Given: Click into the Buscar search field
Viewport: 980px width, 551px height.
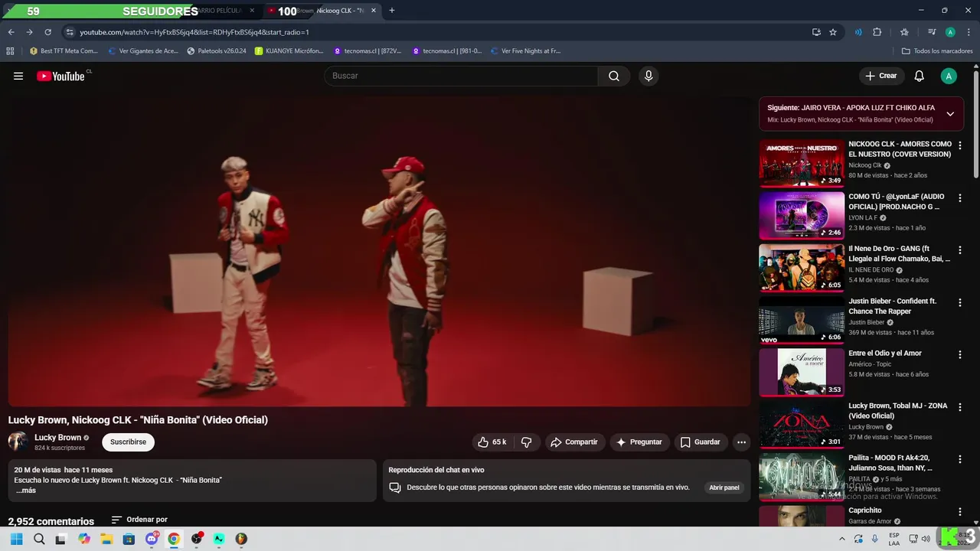Looking at the screenshot, I should (462, 76).
